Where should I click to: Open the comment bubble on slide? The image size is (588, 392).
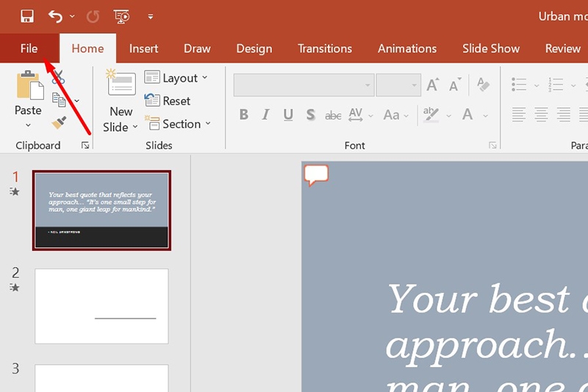(x=316, y=175)
